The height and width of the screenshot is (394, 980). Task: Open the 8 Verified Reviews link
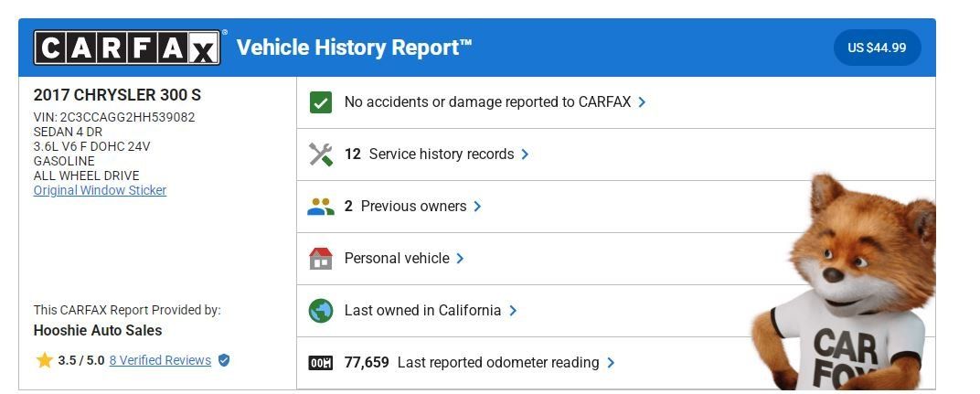(x=160, y=360)
